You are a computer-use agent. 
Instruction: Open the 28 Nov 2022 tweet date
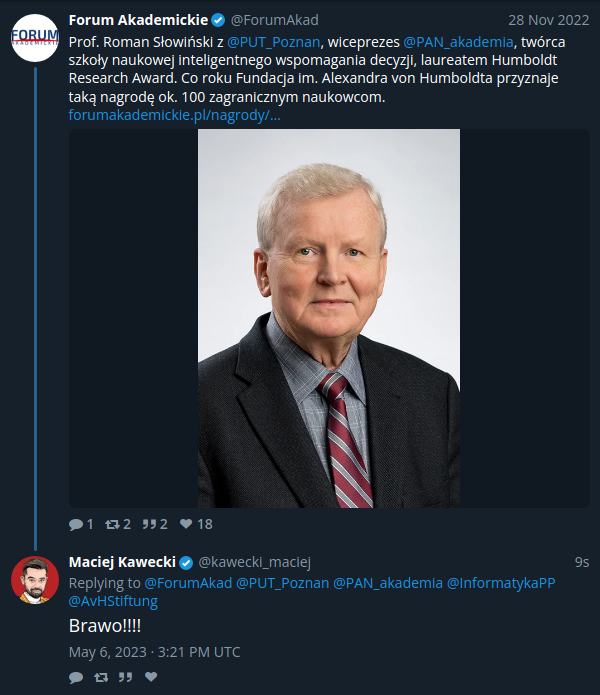(549, 20)
